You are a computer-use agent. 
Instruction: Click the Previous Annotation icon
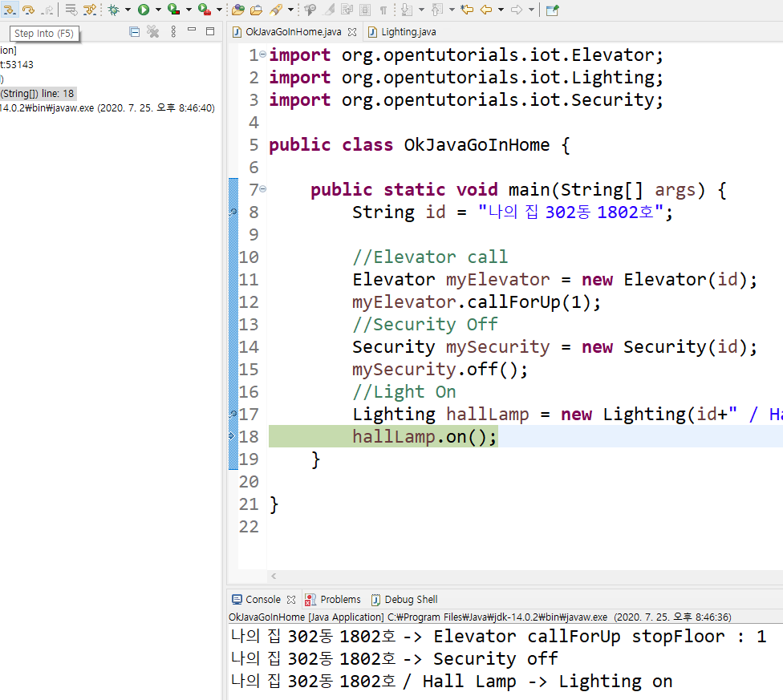pos(437,10)
